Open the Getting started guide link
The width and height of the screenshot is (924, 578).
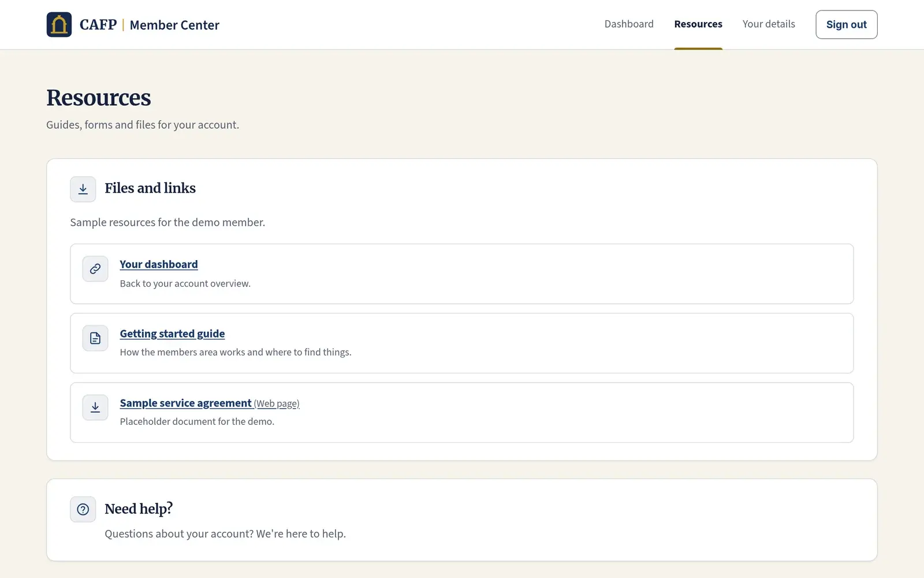(172, 334)
